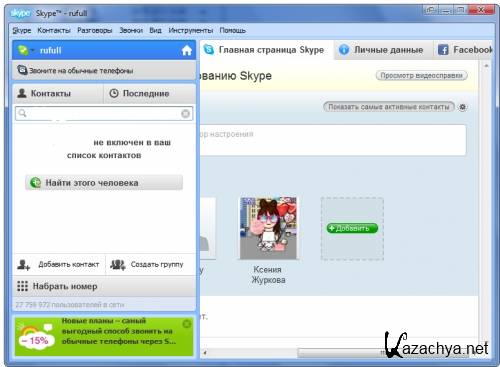The image size is (500, 367).
Task: Click Набрать номер dial pad button
Action: coord(104,286)
